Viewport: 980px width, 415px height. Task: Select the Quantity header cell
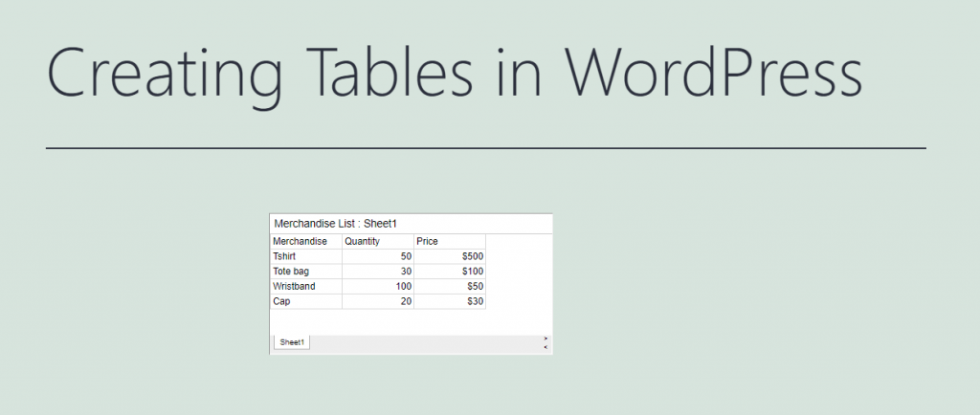378,241
